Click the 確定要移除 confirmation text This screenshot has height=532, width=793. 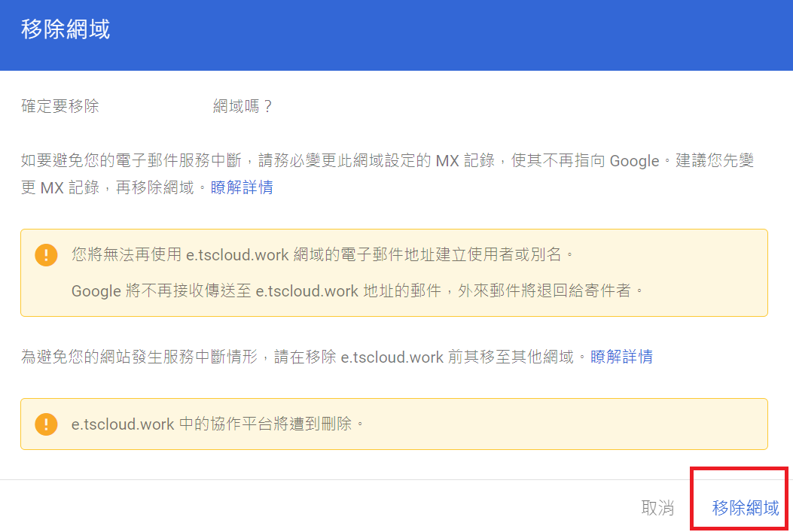point(60,106)
